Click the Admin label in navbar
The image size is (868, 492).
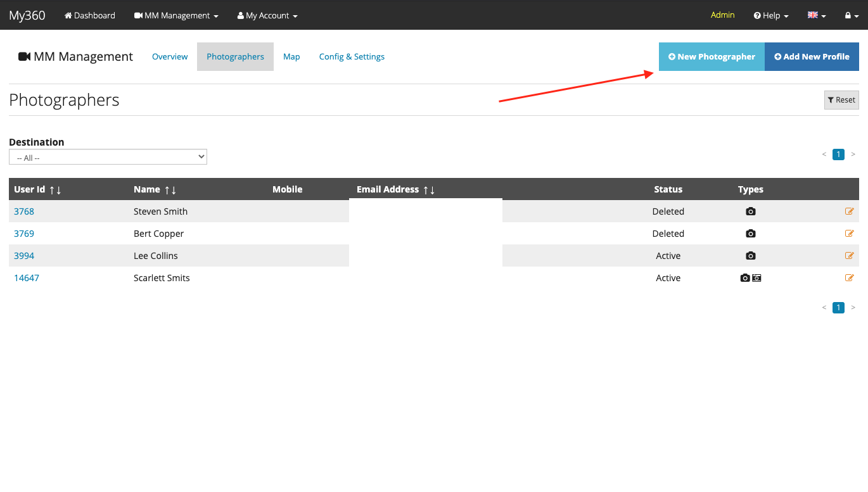pyautogui.click(x=722, y=15)
